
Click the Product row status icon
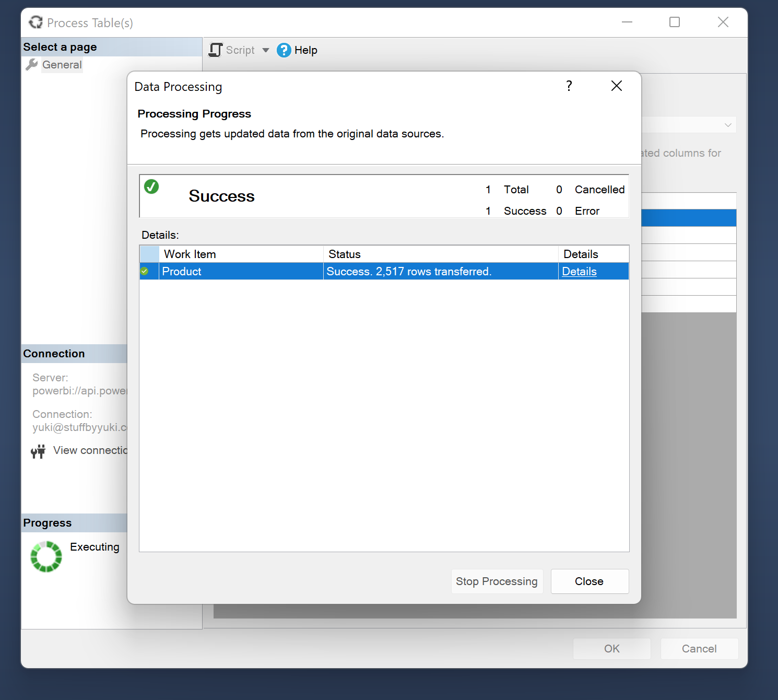click(x=145, y=272)
